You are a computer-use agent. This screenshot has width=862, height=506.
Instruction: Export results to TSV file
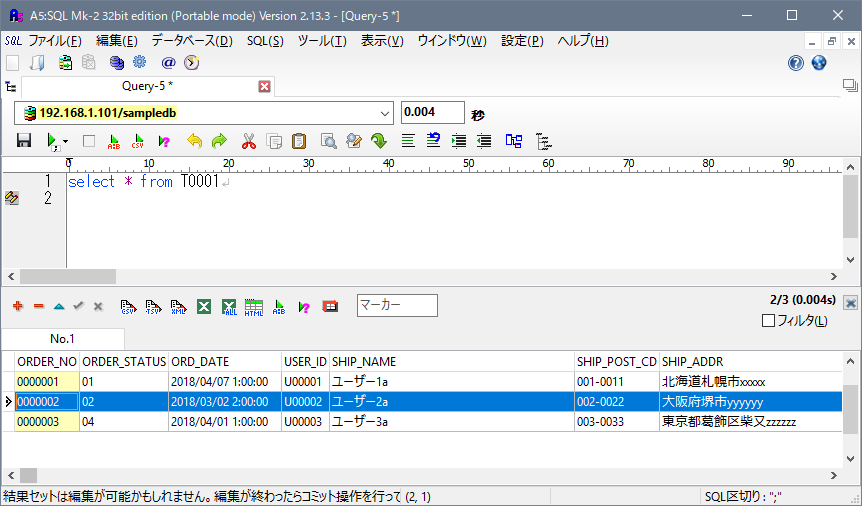click(x=153, y=307)
